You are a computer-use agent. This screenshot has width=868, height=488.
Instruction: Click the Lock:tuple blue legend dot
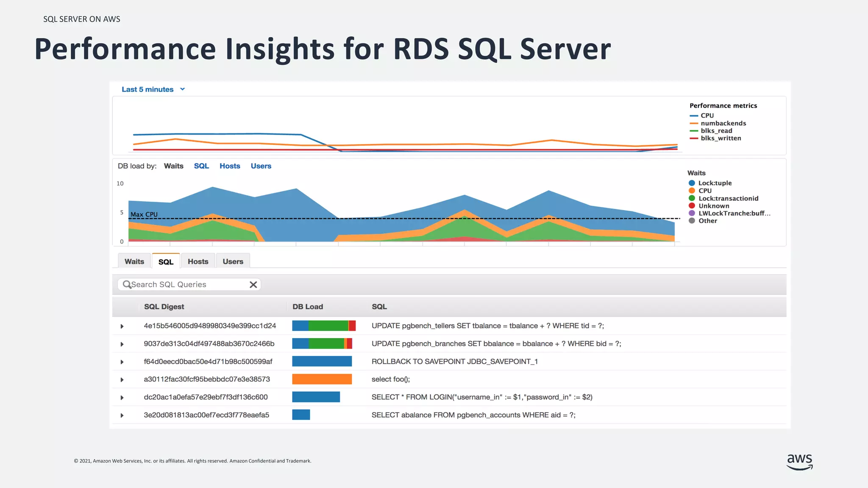[x=692, y=183]
